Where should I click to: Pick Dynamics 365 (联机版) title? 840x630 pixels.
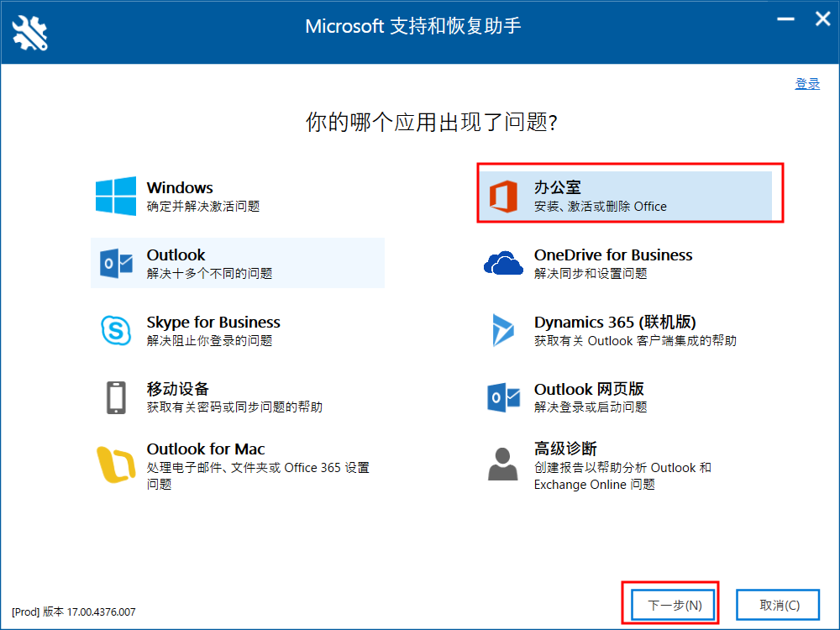tap(615, 322)
